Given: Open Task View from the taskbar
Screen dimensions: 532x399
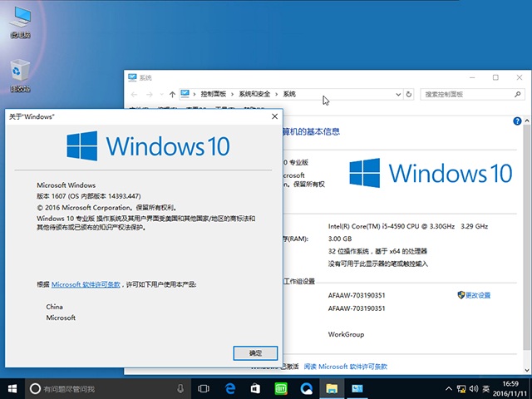Looking at the screenshot, I should pyautogui.click(x=204, y=388).
